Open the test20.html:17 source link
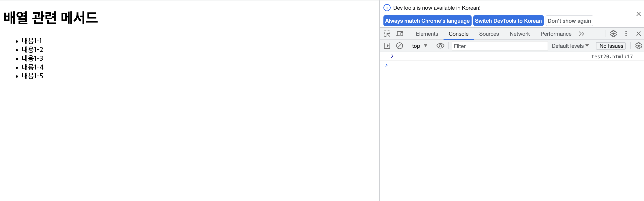The width and height of the screenshot is (644, 201). (x=612, y=57)
